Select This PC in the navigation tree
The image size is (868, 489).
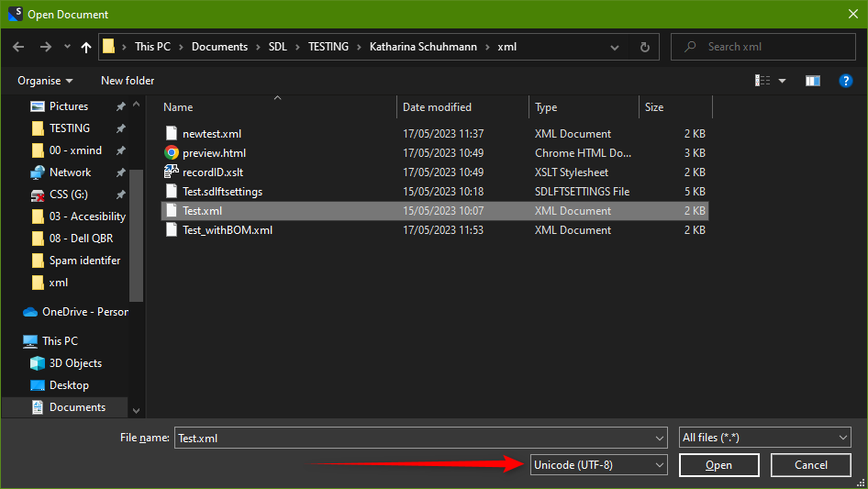(x=60, y=341)
